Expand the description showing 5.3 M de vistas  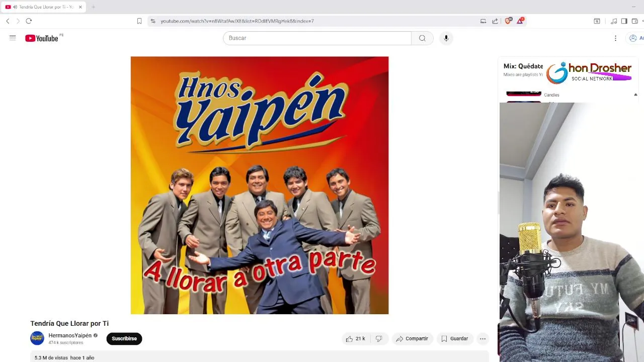point(260,357)
